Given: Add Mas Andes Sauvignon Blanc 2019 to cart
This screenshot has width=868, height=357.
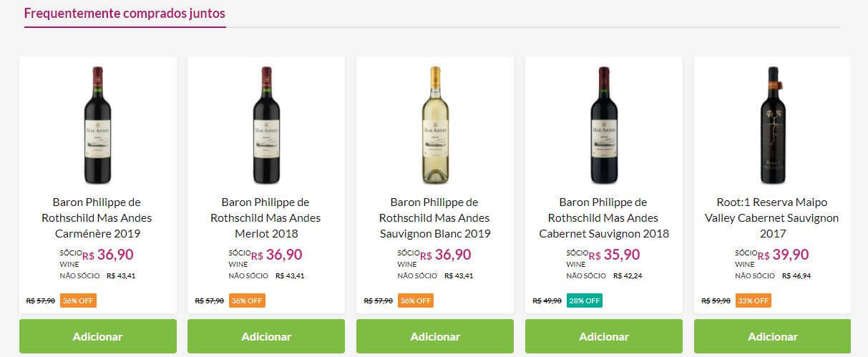Looking at the screenshot, I should point(435,336).
